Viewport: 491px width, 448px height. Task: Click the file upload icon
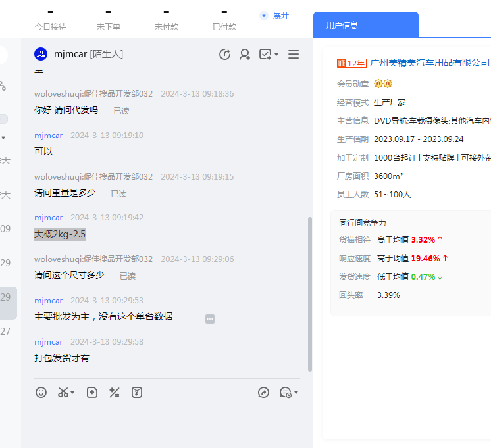coord(92,393)
